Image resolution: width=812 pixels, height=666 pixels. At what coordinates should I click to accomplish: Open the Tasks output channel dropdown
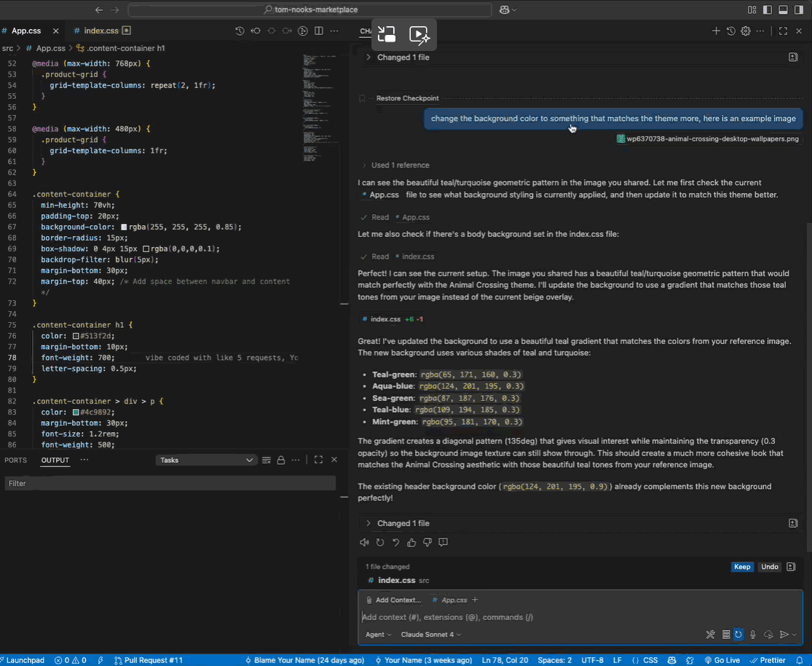click(206, 460)
